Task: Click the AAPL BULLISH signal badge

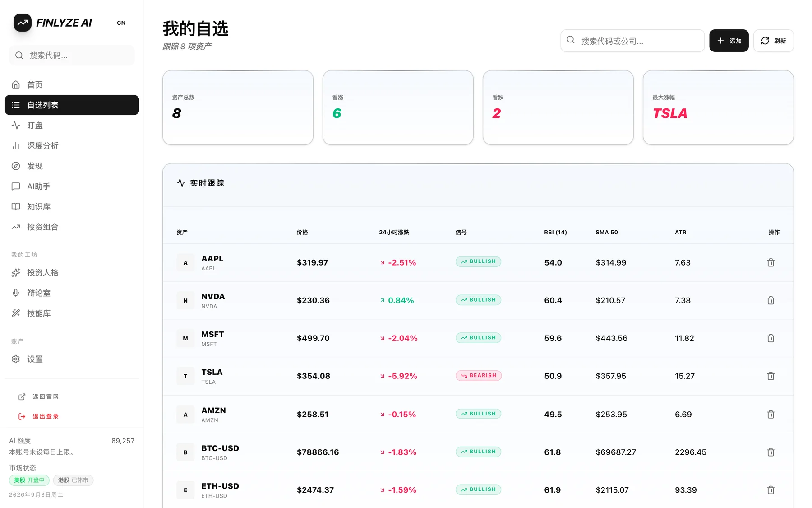Action: click(478, 261)
